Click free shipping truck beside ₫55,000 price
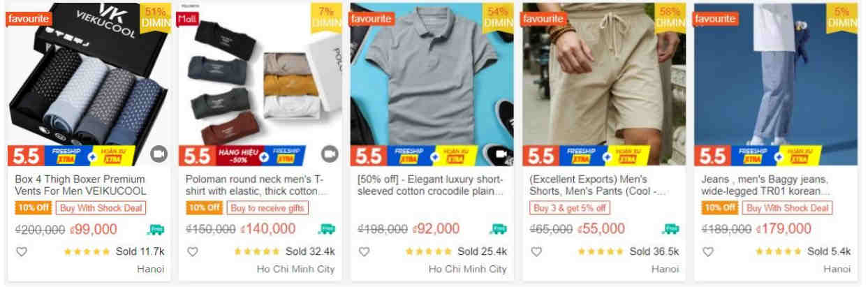The width and height of the screenshot is (868, 287). pos(670,229)
